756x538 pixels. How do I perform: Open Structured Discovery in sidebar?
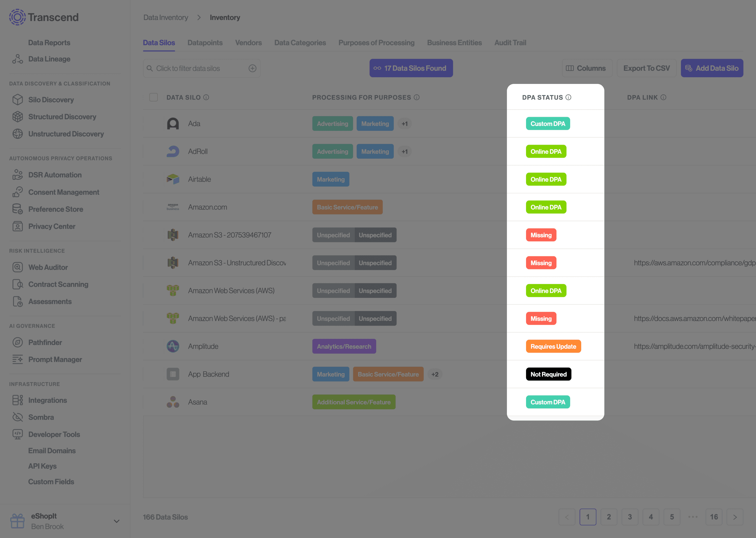(x=62, y=117)
